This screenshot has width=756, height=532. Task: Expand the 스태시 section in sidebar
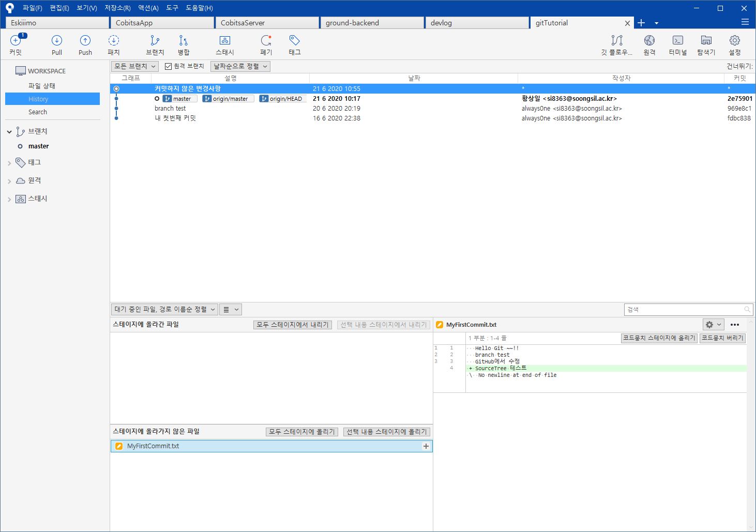(x=9, y=200)
